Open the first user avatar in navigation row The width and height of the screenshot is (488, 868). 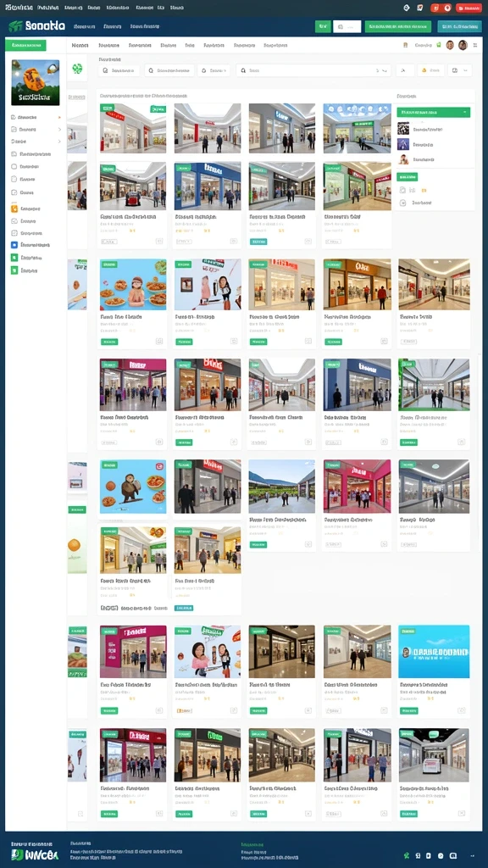click(450, 46)
